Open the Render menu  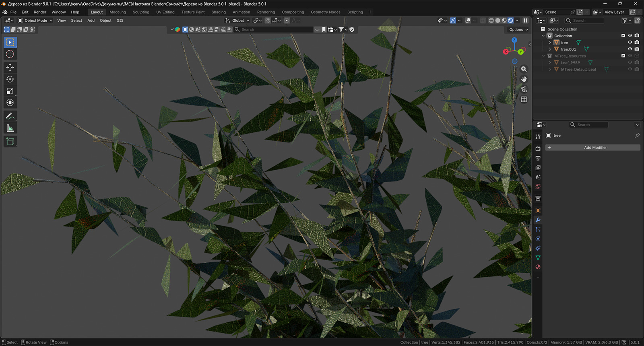coord(40,12)
